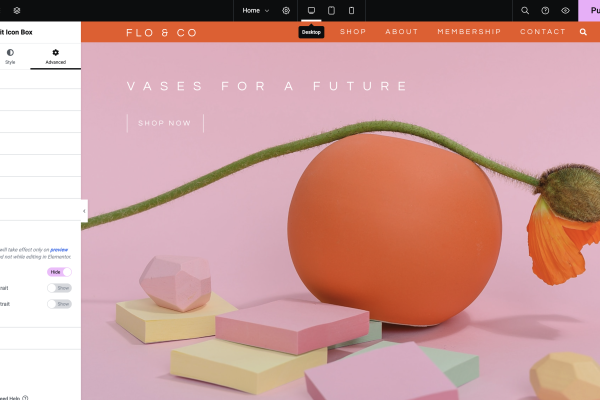Click the Elementor logo icon in top bar

tap(17, 11)
